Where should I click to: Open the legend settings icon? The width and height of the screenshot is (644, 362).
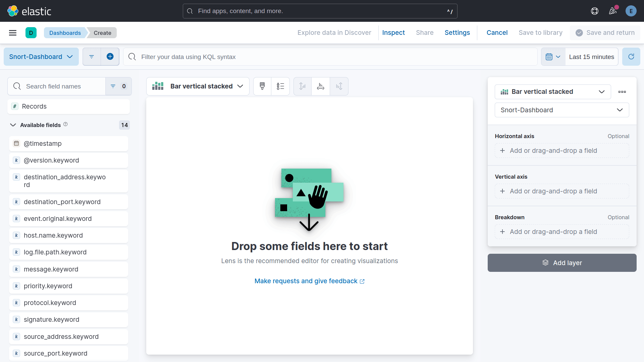280,86
